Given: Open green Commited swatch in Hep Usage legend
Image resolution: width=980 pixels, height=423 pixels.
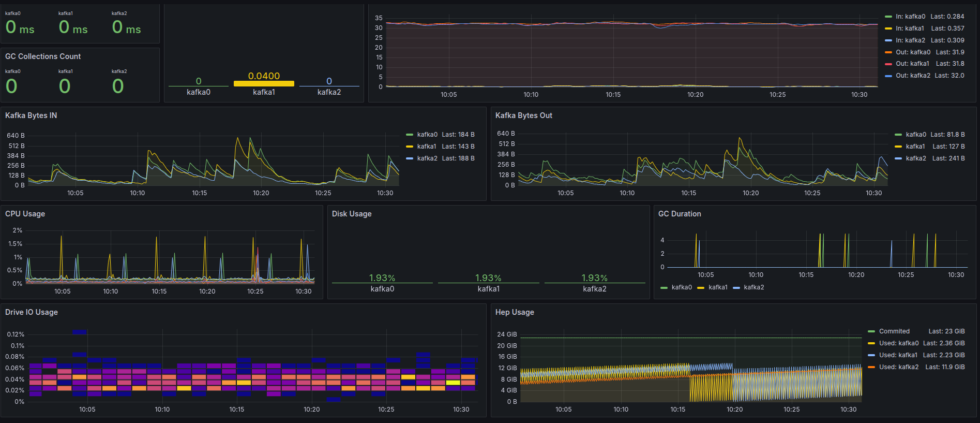Looking at the screenshot, I should (871, 331).
